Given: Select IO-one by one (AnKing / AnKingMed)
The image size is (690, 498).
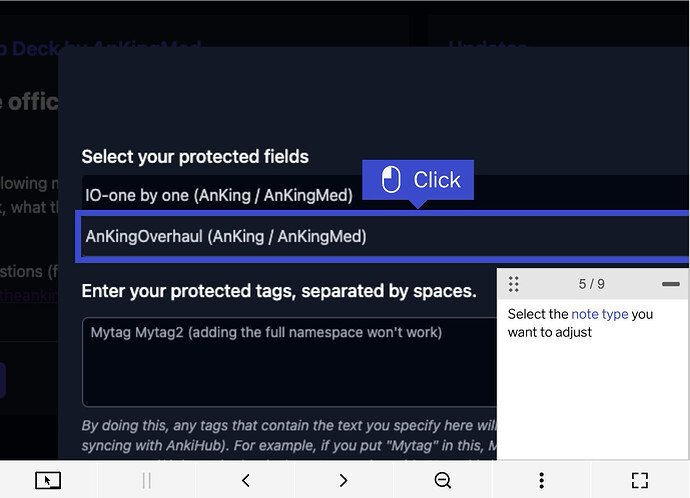Looking at the screenshot, I should tap(219, 195).
